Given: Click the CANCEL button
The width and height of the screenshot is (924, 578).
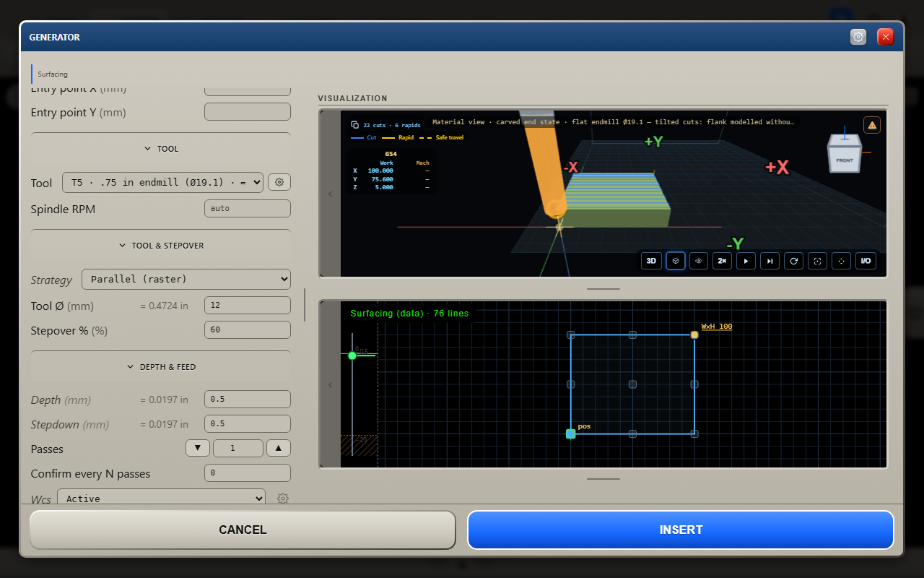Looking at the screenshot, I should [243, 530].
